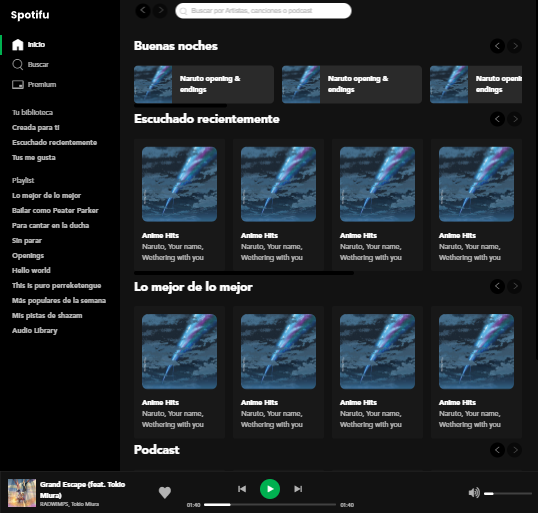Click the search bar magnifier icon
Image resolution: width=538 pixels, height=513 pixels.
point(184,11)
